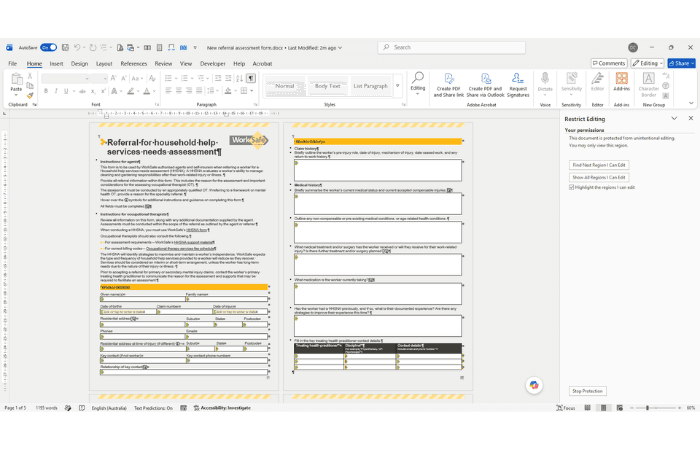Toggle Subscript formatting

[x=93, y=91]
